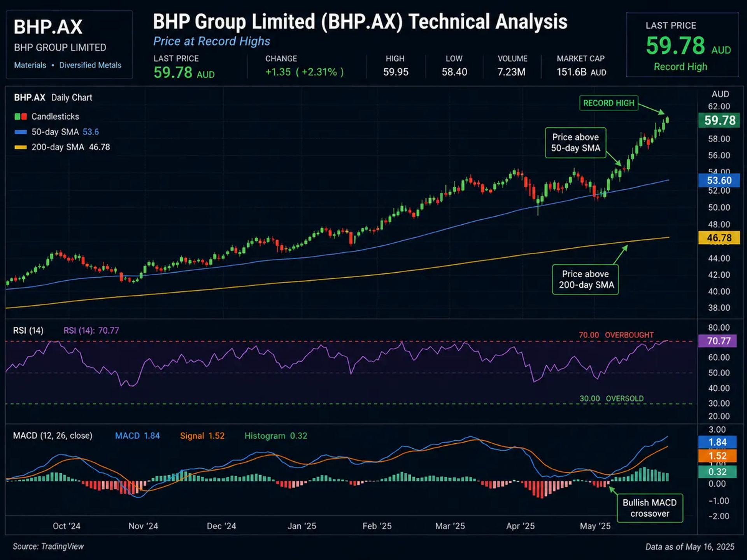Viewport: 747px width, 560px height.
Task: Click the VOLUME value 7.23M
Action: (512, 72)
